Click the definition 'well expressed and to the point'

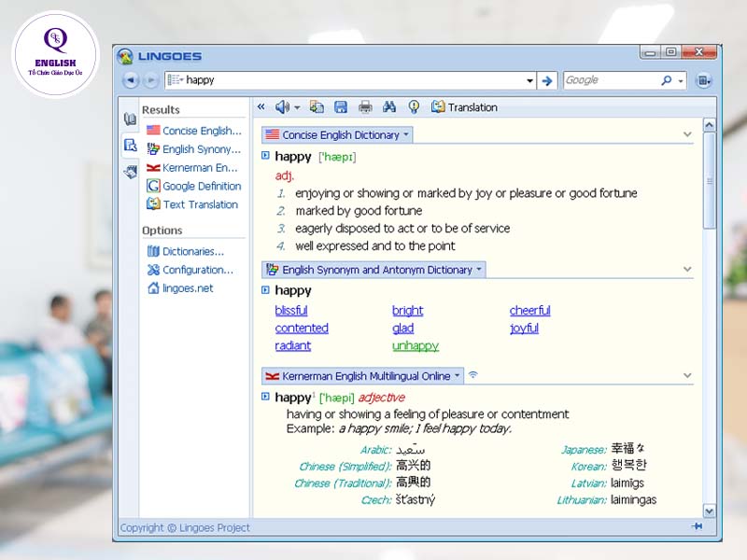click(x=375, y=245)
